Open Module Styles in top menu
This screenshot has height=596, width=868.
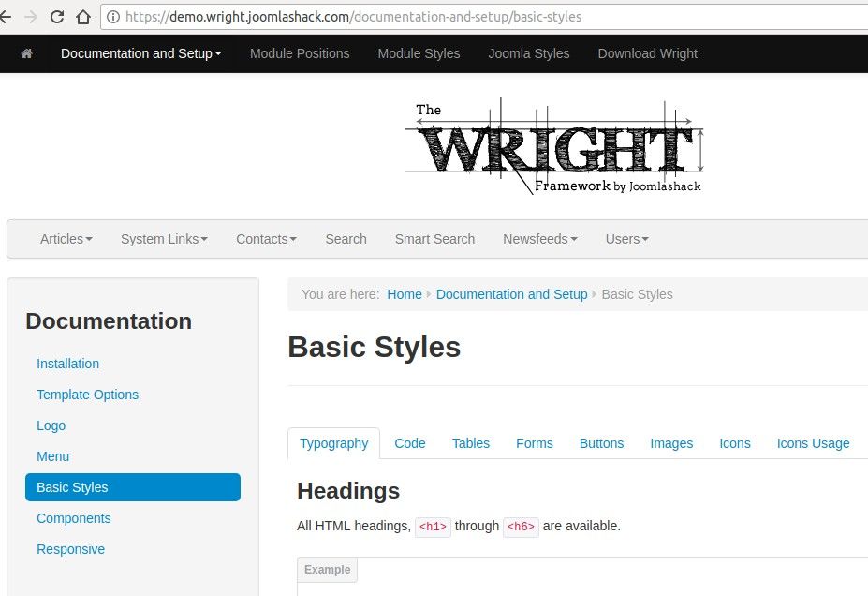(419, 53)
